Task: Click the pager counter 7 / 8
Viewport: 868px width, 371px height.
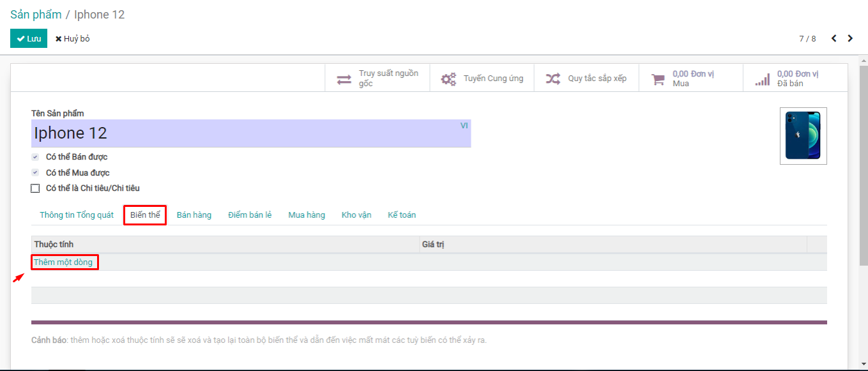Action: (x=807, y=38)
